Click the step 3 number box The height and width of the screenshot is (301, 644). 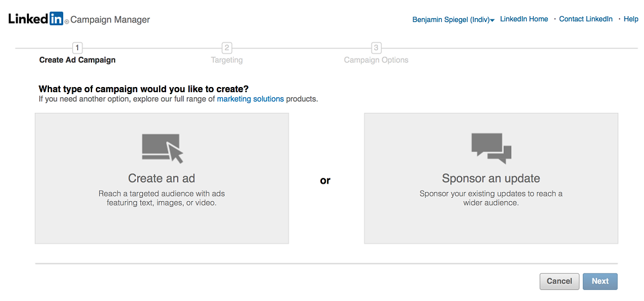376,48
